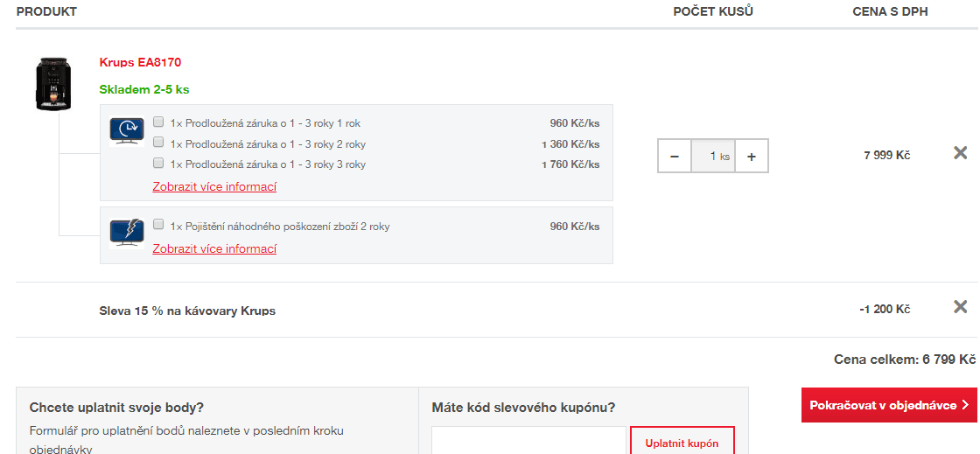Check extended warranty 1 rok option
Image resolution: width=980 pixels, height=454 pixels.
pyautogui.click(x=158, y=122)
